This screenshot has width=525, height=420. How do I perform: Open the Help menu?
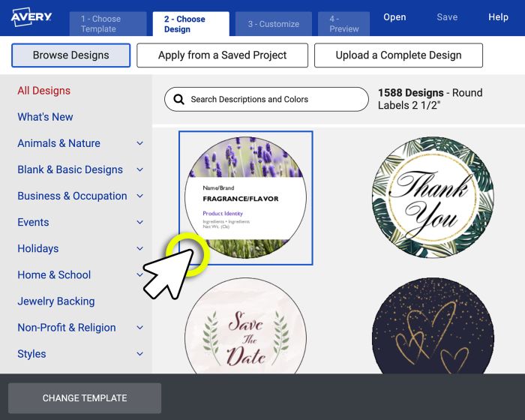[x=498, y=17]
